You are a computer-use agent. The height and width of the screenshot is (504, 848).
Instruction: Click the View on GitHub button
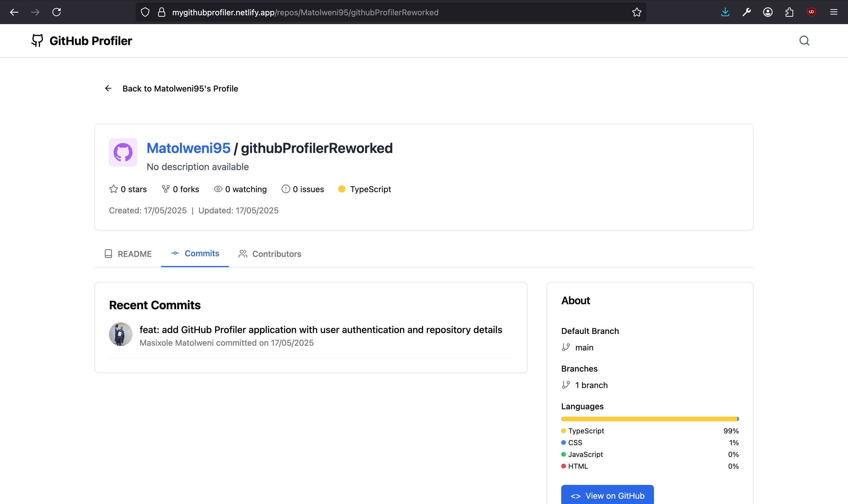point(607,495)
